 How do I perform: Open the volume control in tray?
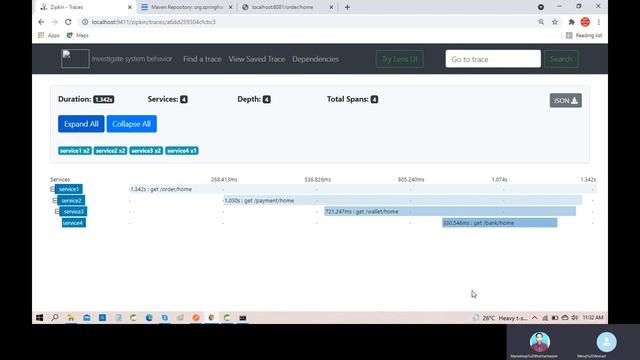[575, 318]
